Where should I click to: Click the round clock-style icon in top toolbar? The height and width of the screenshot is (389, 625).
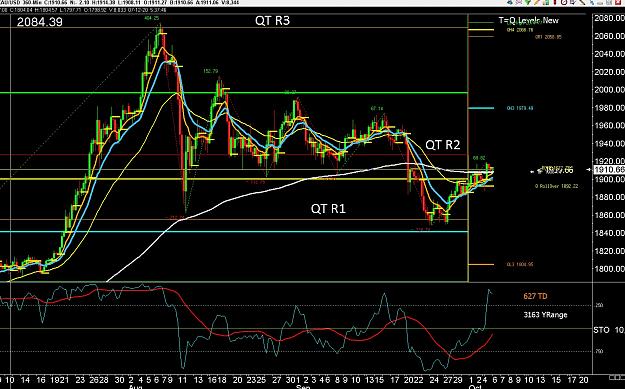(564, 2)
